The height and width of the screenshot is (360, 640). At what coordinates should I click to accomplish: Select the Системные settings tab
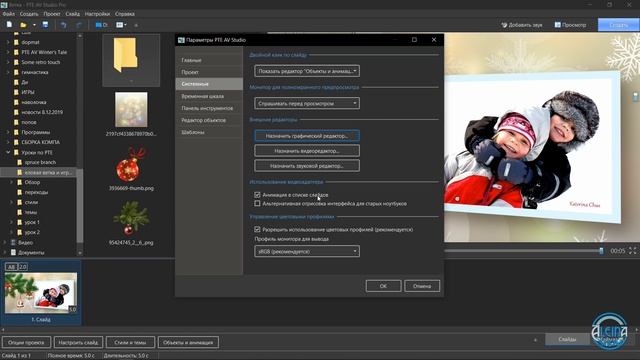pos(209,84)
